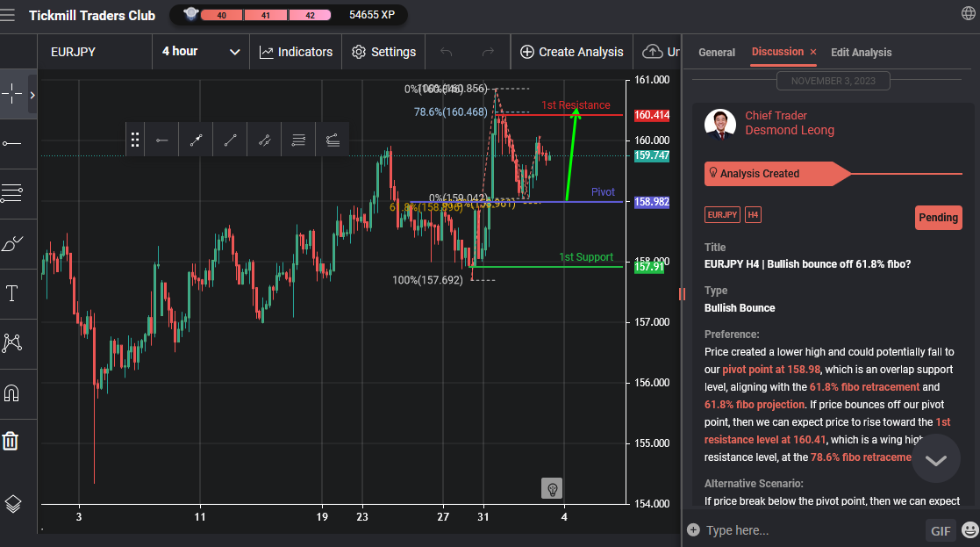Click the EURJPY tag in the analysis
The height and width of the screenshot is (547, 980).
722,214
